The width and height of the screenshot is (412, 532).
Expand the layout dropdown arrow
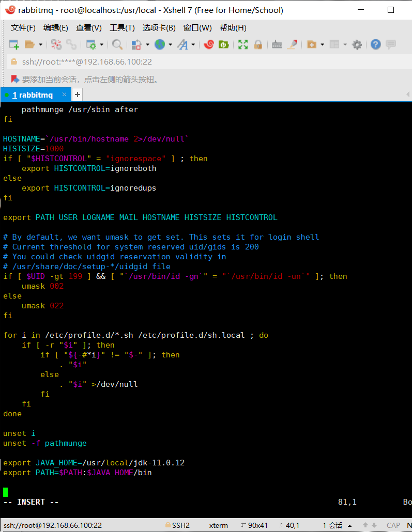pyautogui.click(x=345, y=44)
